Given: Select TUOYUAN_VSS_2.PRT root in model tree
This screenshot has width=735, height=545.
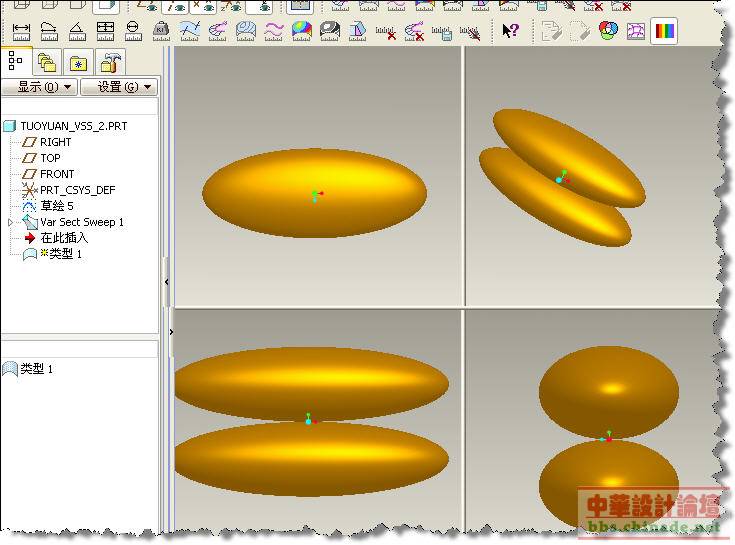Looking at the screenshot, I should 74,126.
